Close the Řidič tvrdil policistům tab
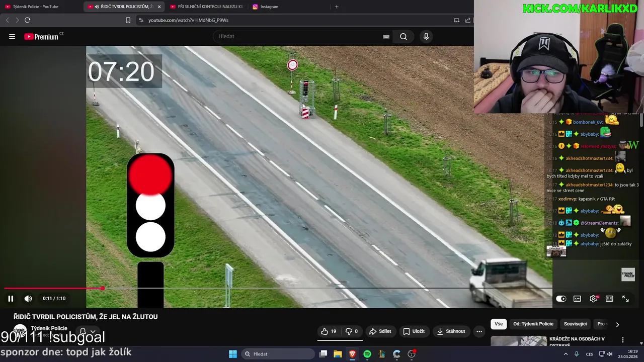 (159, 7)
